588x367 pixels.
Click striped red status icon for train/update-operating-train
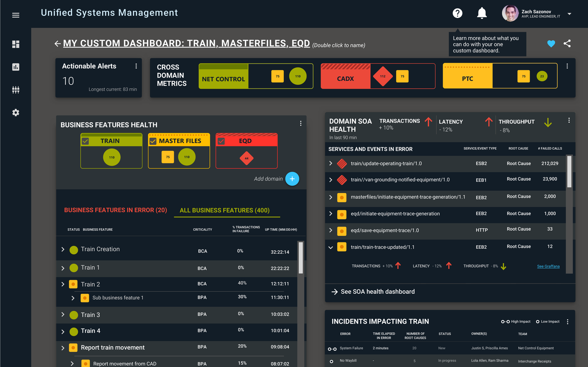coord(342,163)
